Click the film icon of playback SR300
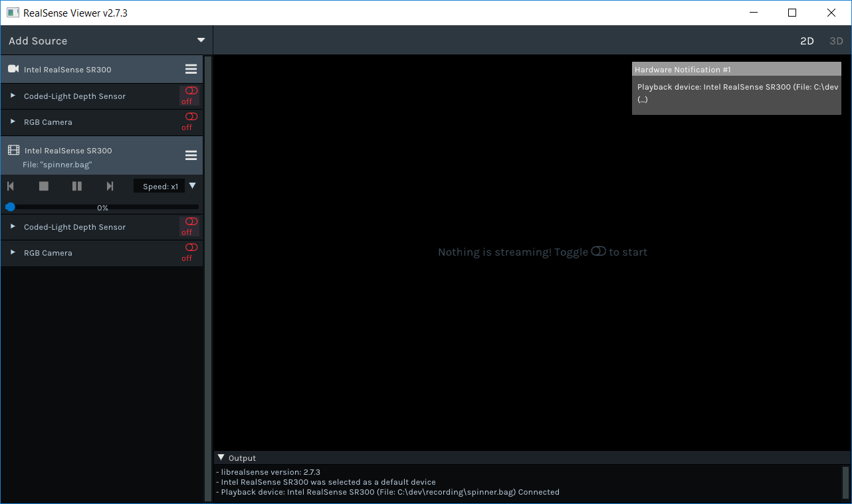852x504 pixels. 13,150
